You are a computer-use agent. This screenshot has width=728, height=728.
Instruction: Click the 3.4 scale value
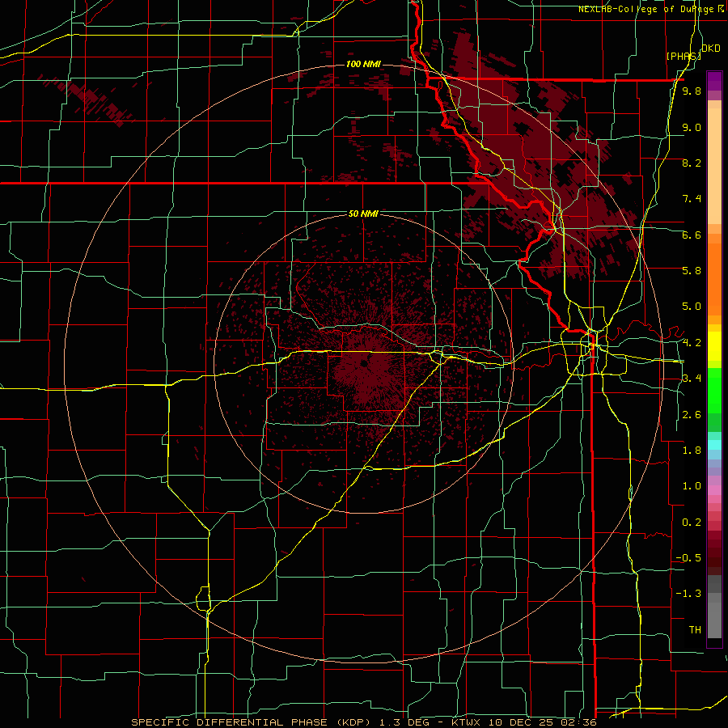pyautogui.click(x=692, y=379)
